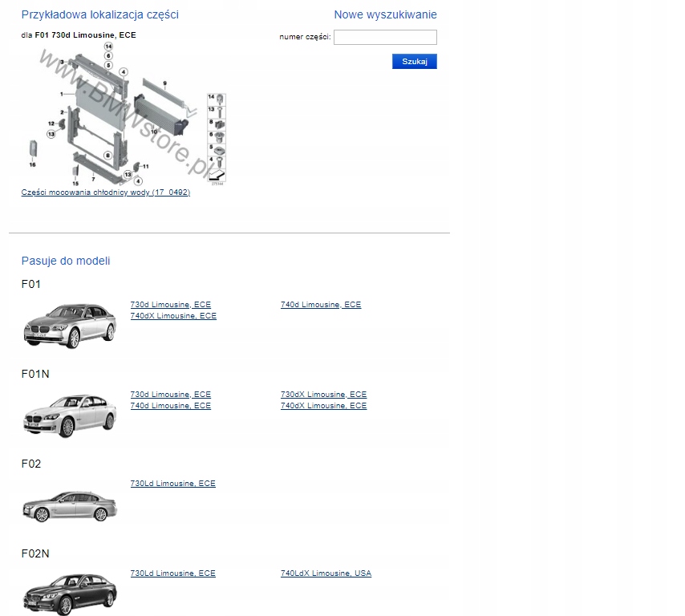Click callout 16 next to the side bracket
The width and height of the screenshot is (685, 616).
click(x=32, y=164)
